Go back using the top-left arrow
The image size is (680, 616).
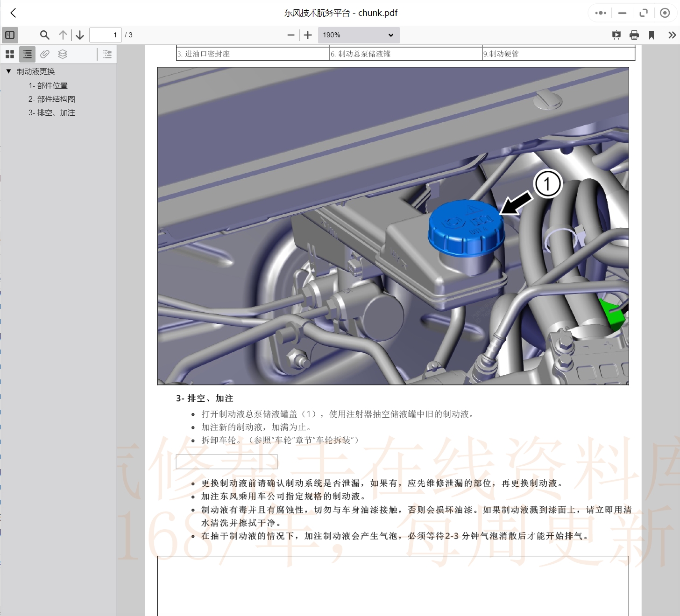pyautogui.click(x=13, y=13)
